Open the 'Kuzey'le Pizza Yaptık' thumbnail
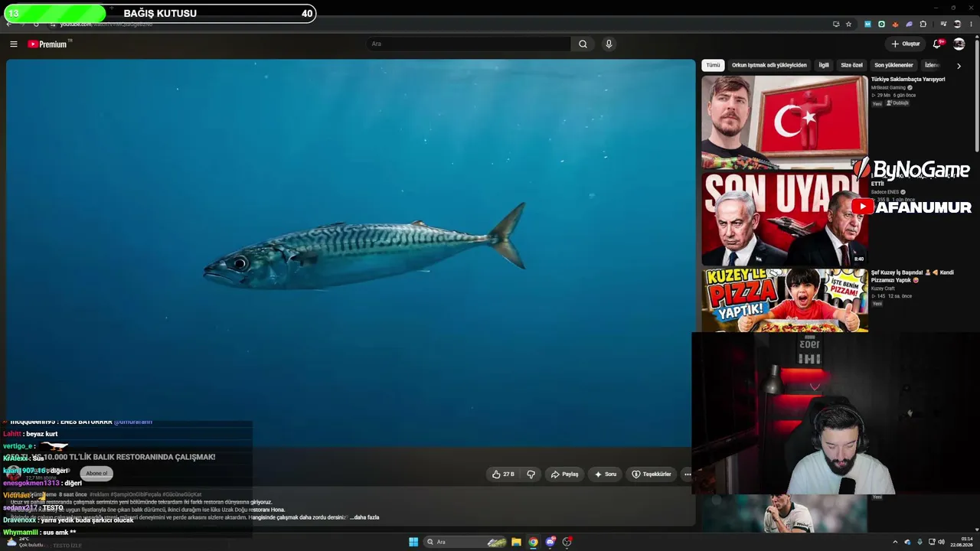 pos(785,300)
